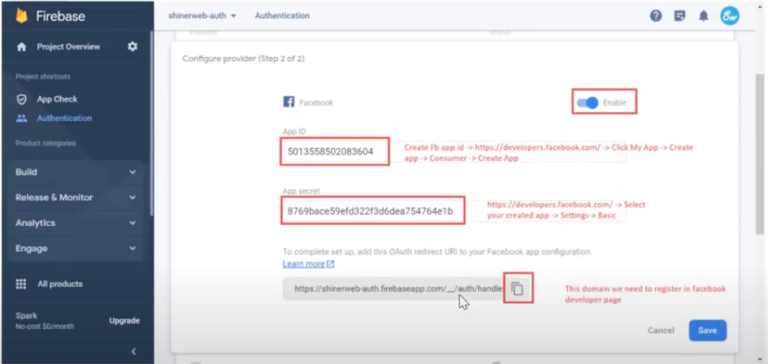
Task: Click the Facebook provider logo
Action: 289,102
